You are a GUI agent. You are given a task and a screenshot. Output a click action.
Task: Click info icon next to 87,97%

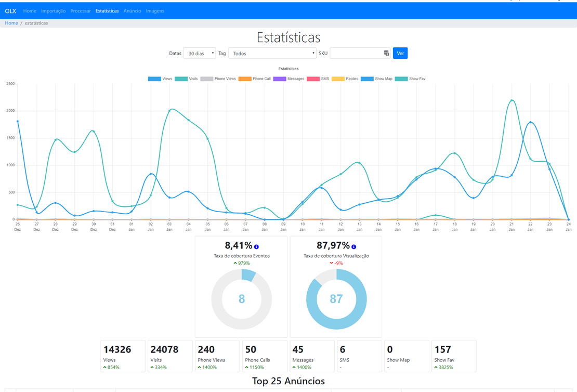353,247
